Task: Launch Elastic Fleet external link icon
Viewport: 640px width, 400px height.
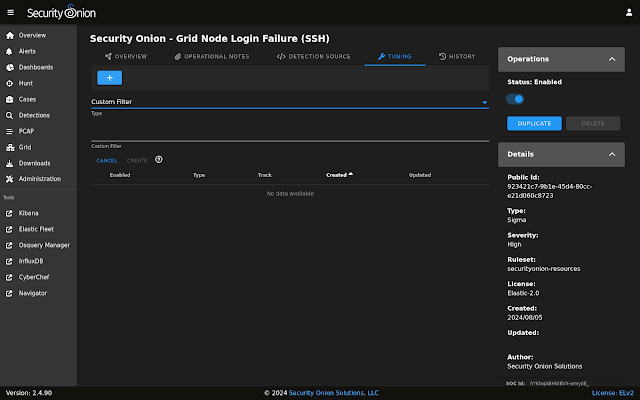Action: point(9,229)
